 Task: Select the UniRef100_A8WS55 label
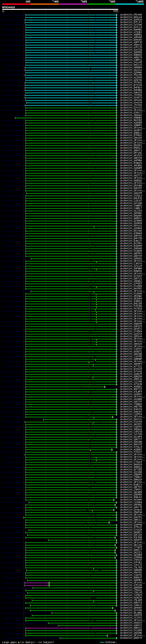click(x=131, y=324)
